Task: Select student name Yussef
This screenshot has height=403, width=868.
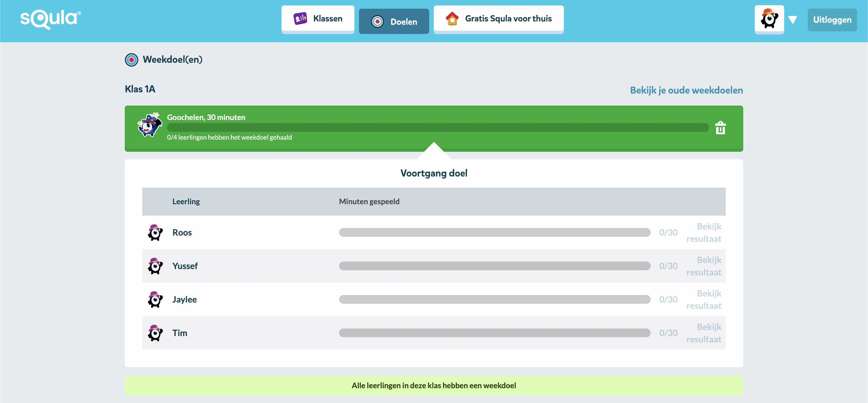Action: click(x=185, y=266)
